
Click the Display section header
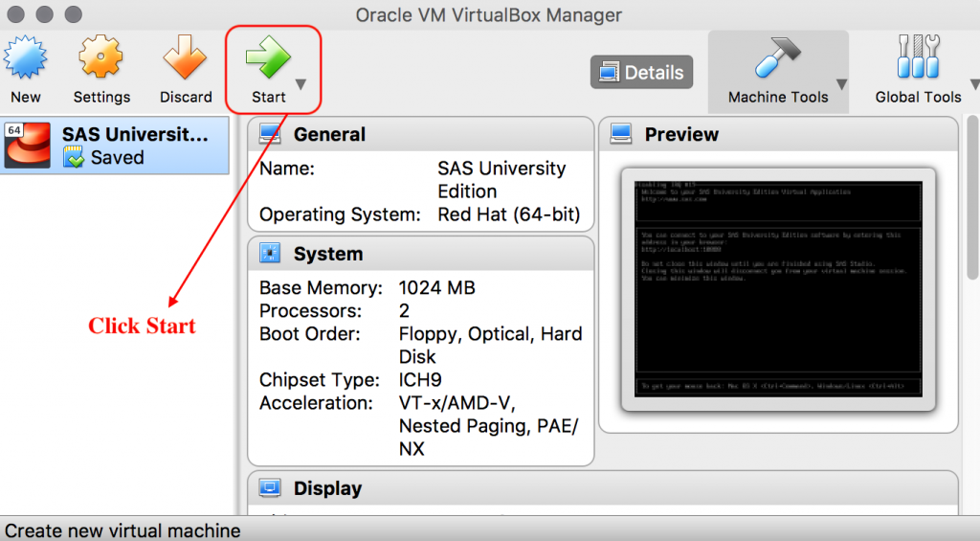click(x=603, y=488)
